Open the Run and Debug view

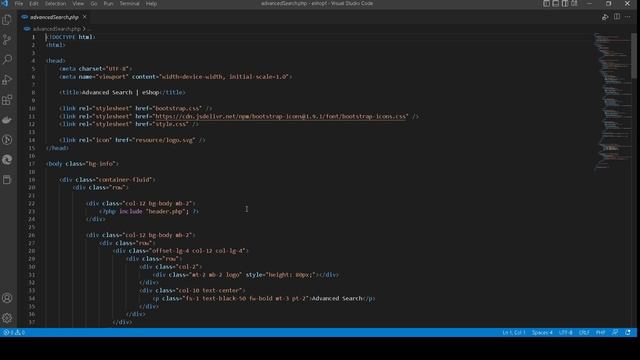click(7, 80)
